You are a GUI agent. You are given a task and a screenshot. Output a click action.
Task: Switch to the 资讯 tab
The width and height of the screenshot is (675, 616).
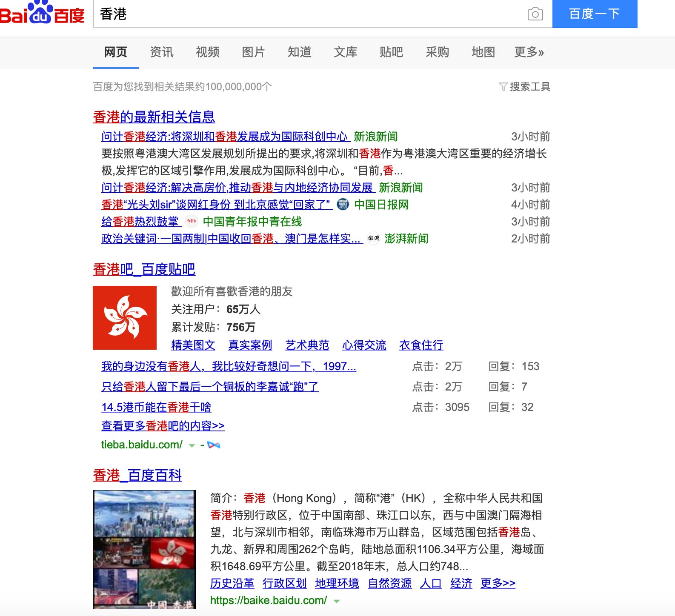[x=162, y=52]
